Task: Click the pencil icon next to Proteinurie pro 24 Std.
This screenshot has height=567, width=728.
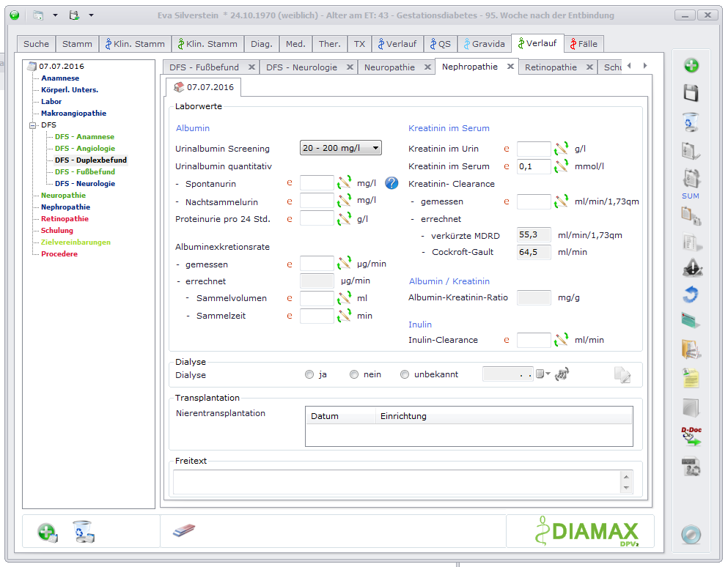Action: click(x=344, y=218)
